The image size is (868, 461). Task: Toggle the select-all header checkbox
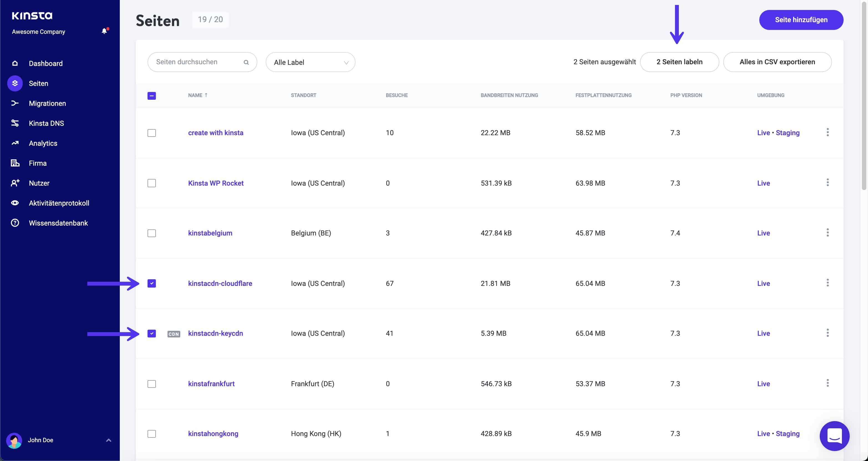pos(152,96)
